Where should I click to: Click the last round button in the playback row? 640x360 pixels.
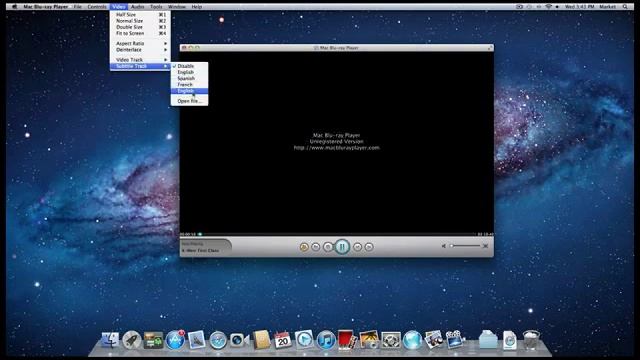(369, 247)
